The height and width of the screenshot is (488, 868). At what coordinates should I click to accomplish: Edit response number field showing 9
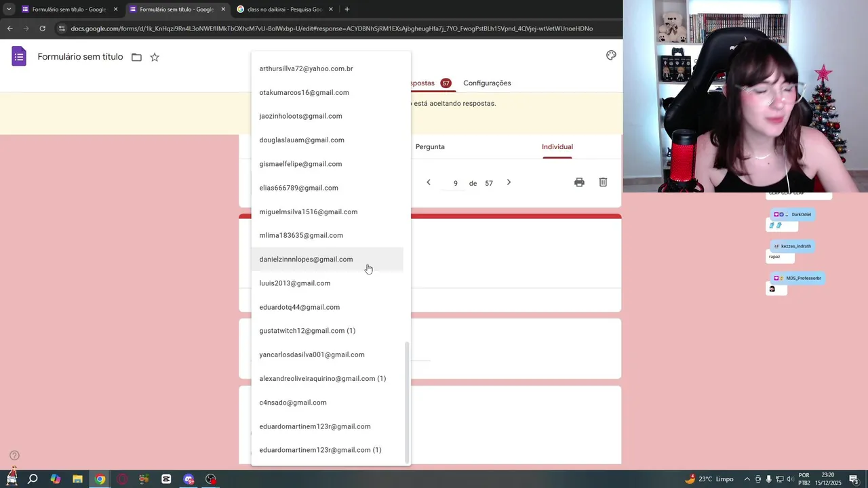(x=456, y=183)
